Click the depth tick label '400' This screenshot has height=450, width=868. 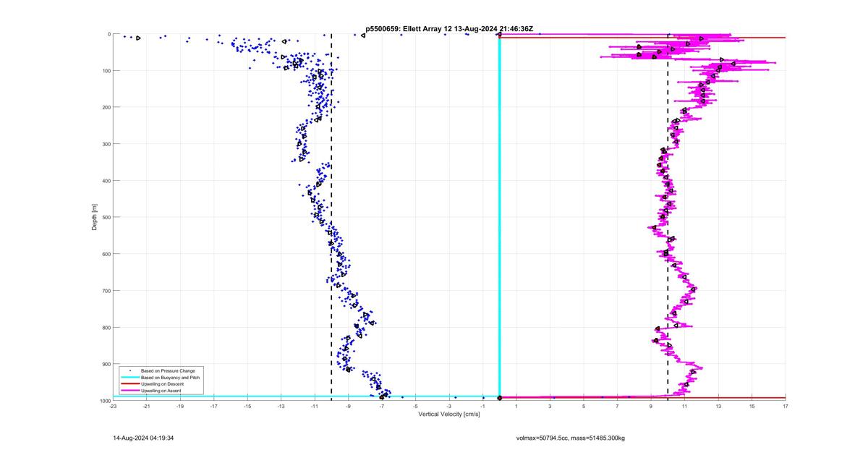pyautogui.click(x=105, y=181)
